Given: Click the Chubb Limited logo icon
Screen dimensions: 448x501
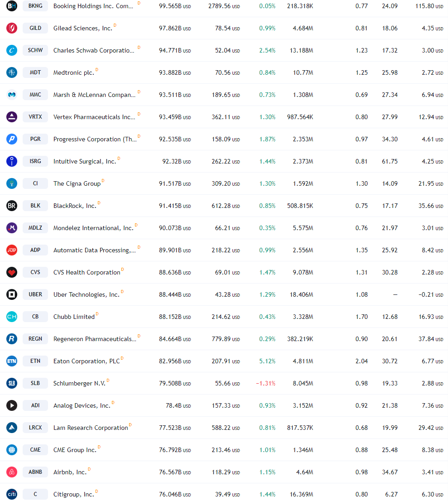Looking at the screenshot, I should [x=12, y=317].
